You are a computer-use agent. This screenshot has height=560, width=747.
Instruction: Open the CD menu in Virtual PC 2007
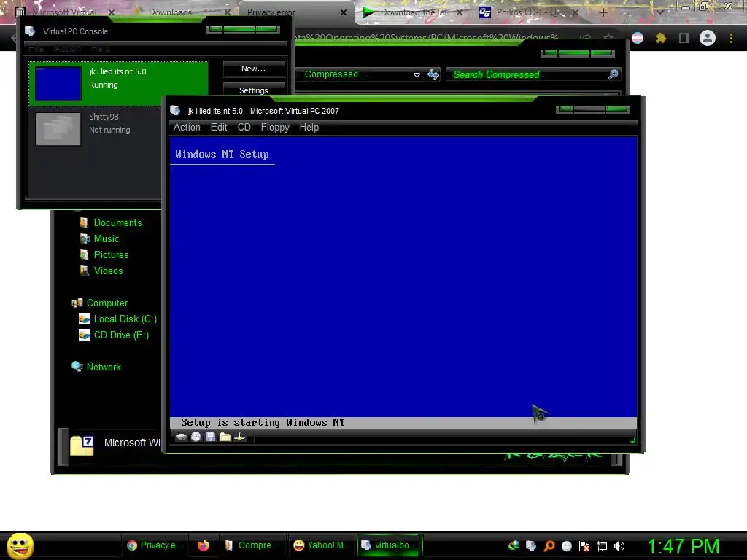pyautogui.click(x=244, y=127)
